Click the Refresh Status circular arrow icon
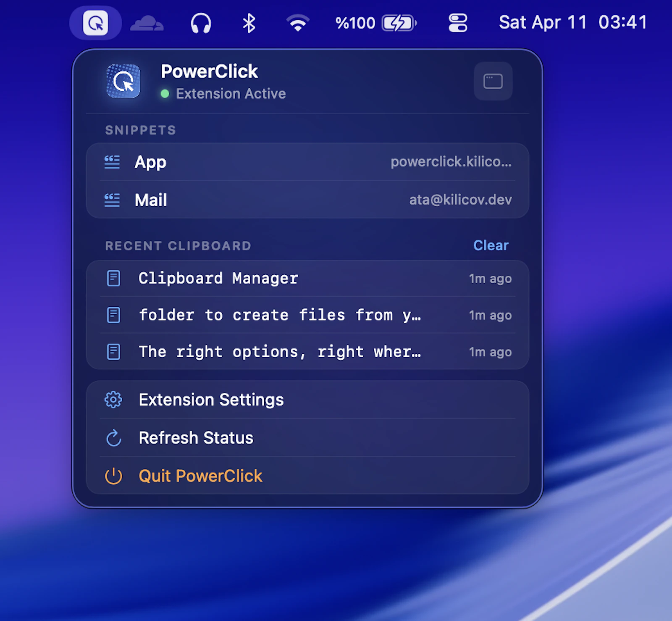This screenshot has width=672, height=621. coord(113,438)
